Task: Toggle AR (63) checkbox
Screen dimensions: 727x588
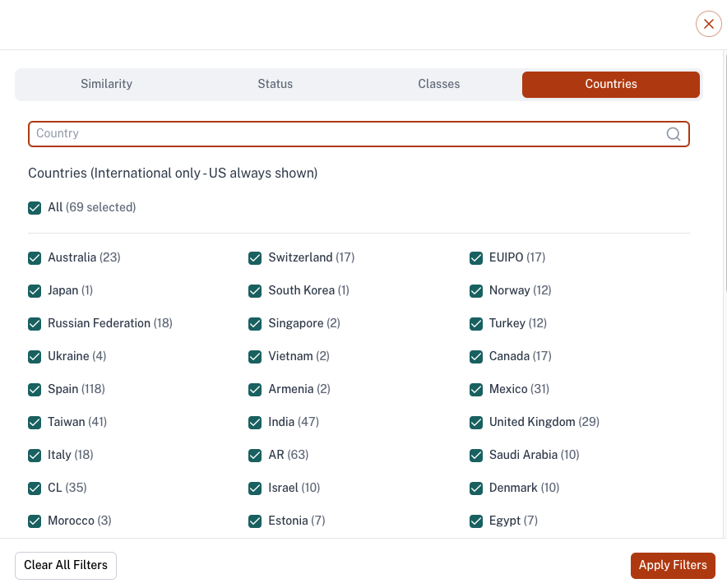Action: click(x=255, y=456)
